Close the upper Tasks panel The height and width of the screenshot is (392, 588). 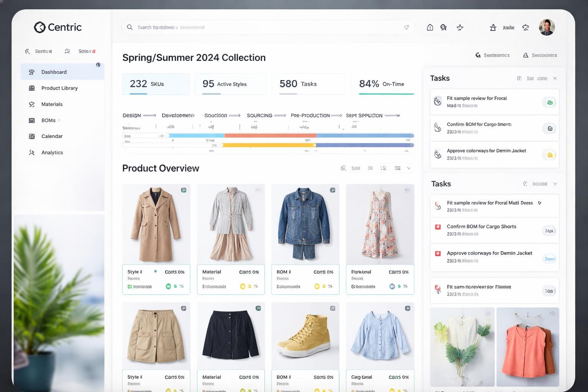tap(555, 78)
